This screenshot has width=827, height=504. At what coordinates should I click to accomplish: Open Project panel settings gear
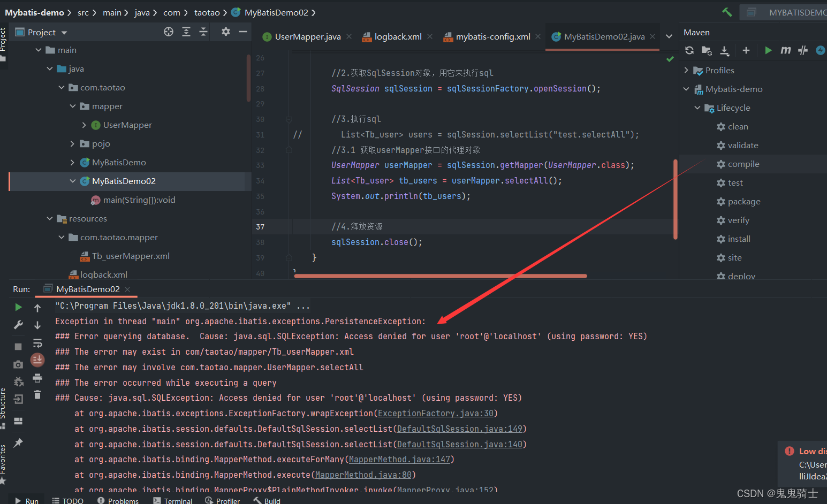point(226,32)
